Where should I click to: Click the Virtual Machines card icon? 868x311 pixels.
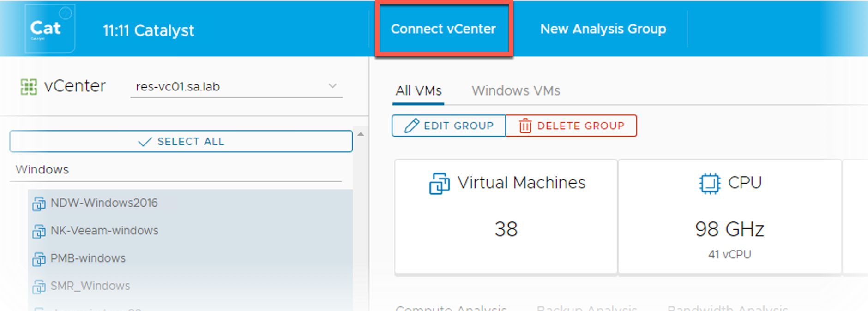[x=439, y=183]
